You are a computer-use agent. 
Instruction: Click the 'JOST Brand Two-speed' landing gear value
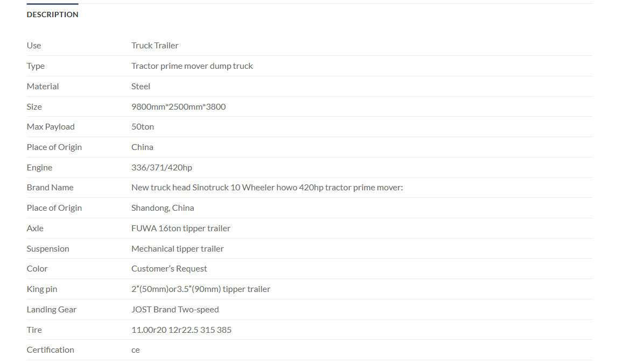click(x=175, y=309)
